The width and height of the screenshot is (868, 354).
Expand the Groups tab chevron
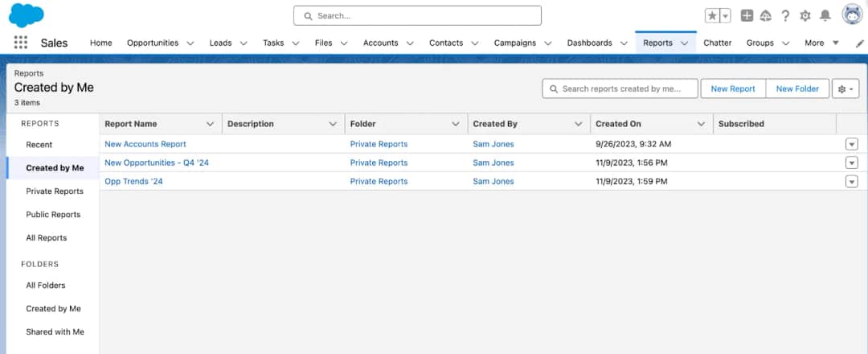coord(786,43)
